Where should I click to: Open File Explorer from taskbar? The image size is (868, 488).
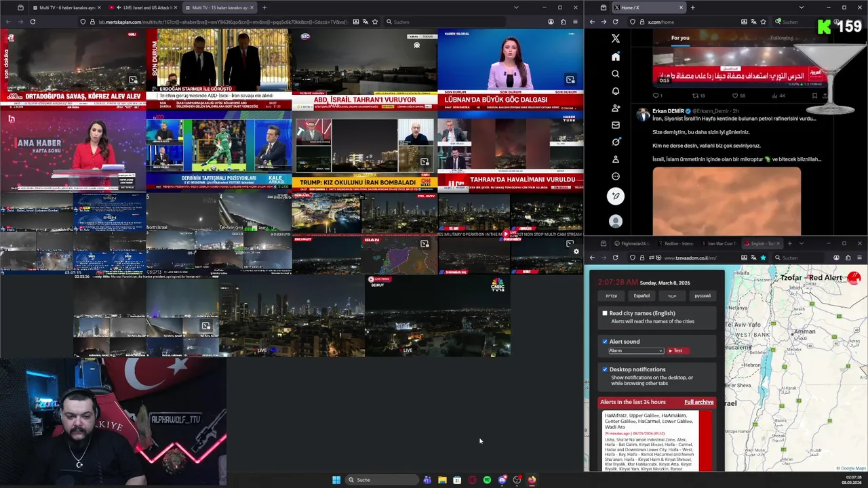[442, 480]
